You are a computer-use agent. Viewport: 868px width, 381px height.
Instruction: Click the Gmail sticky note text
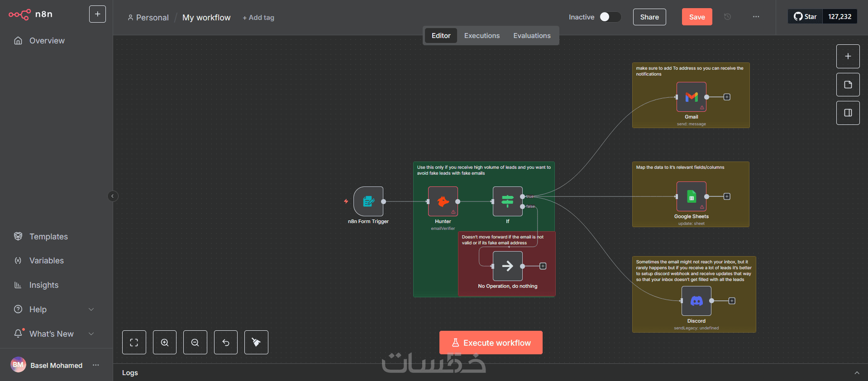pyautogui.click(x=690, y=71)
